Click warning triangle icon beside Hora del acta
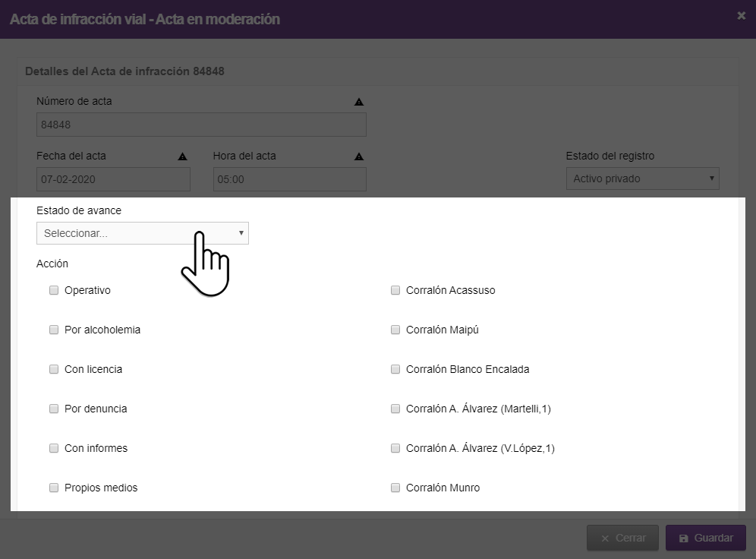Screen dimensions: 756x559 click(359, 156)
